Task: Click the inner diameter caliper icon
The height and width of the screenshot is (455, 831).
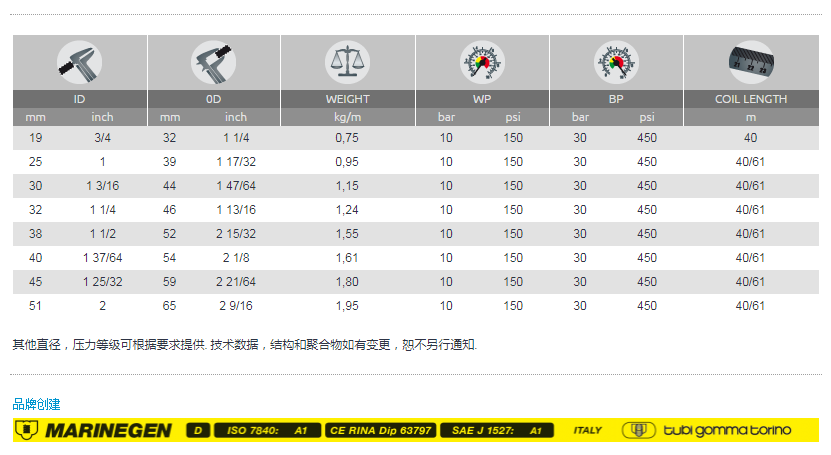Action: pyautogui.click(x=80, y=62)
